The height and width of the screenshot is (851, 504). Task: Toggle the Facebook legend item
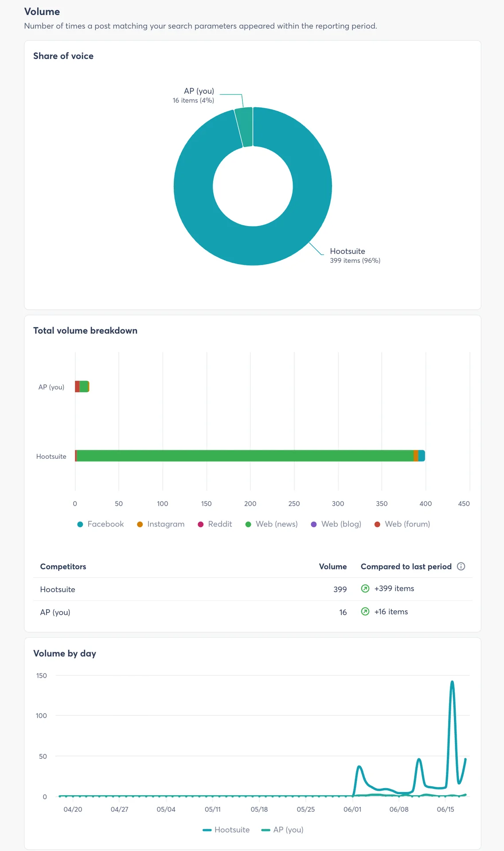pyautogui.click(x=101, y=524)
